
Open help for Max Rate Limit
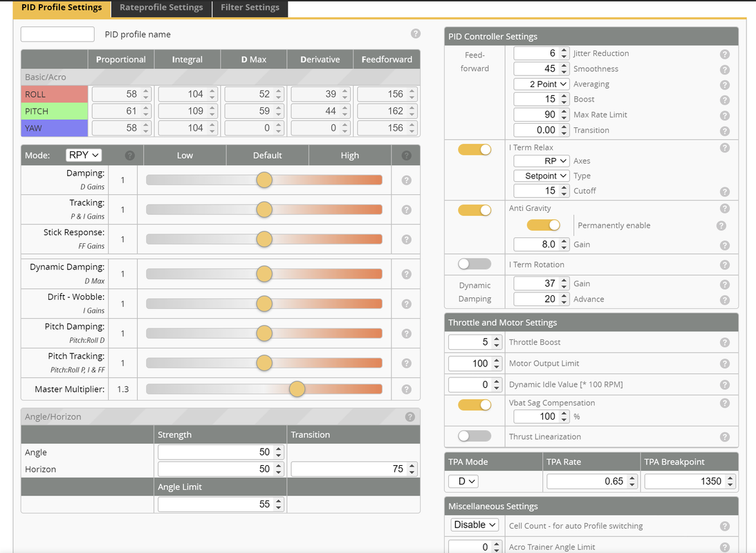(725, 115)
